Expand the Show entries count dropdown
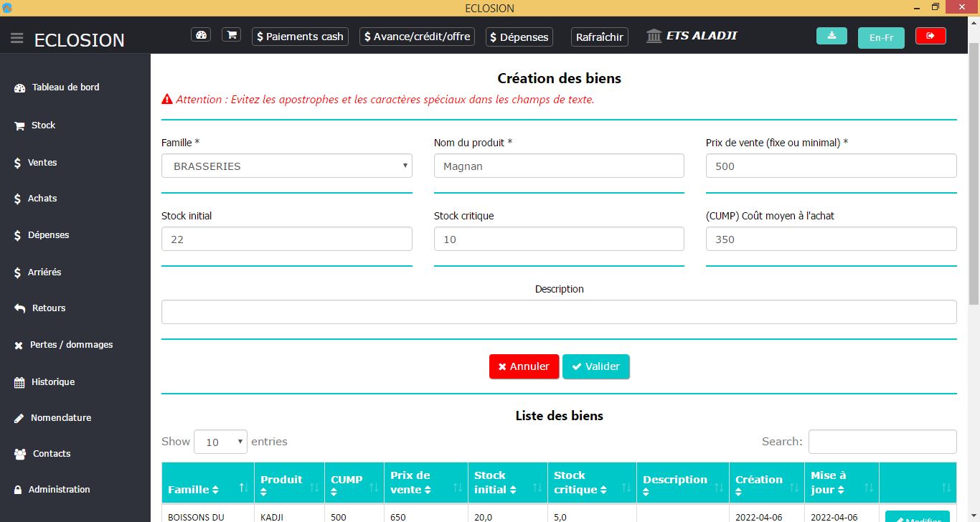 pyautogui.click(x=220, y=442)
